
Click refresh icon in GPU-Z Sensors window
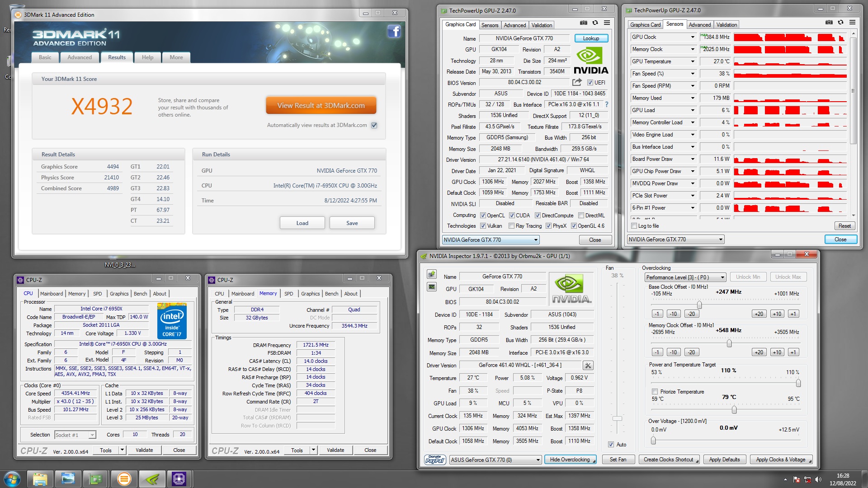click(x=840, y=22)
